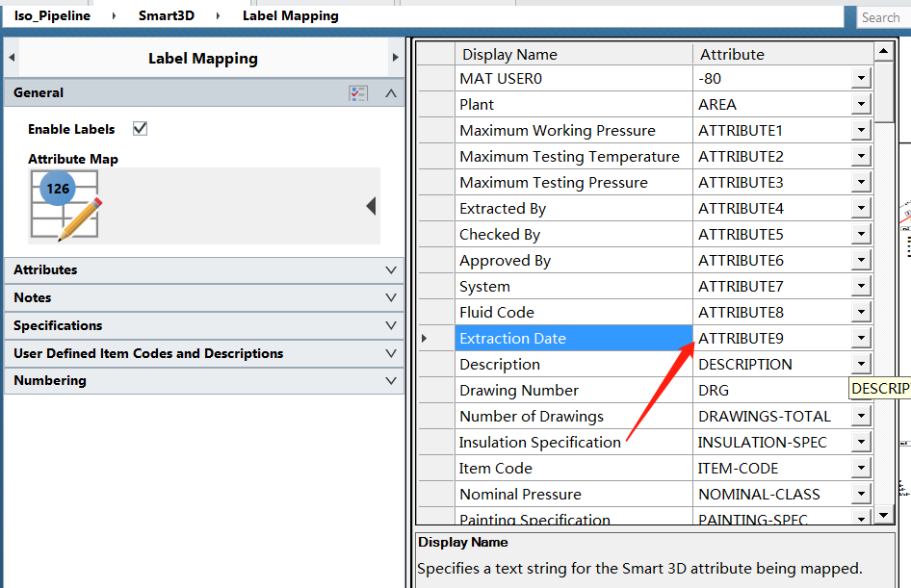Open the Attribute Map table editor icon
This screenshot has width=911, height=588.
(65, 206)
